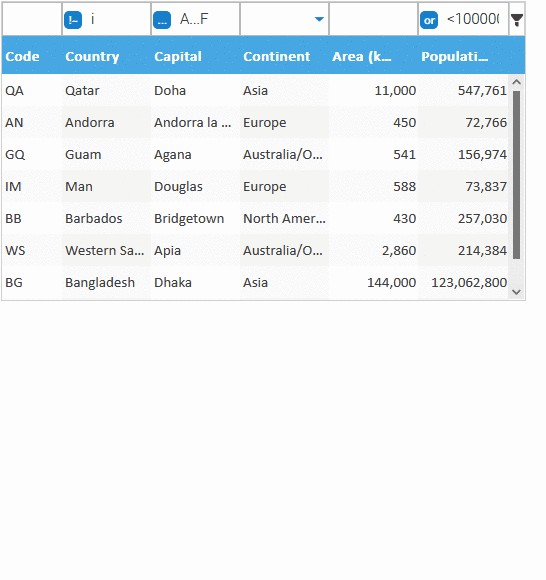Click the scrollbar down arrow

point(517,292)
